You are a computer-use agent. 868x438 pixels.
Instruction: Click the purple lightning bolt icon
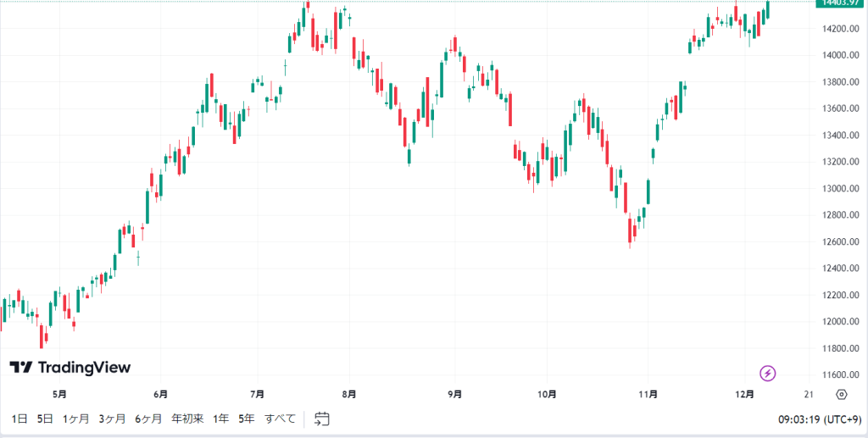click(x=767, y=374)
